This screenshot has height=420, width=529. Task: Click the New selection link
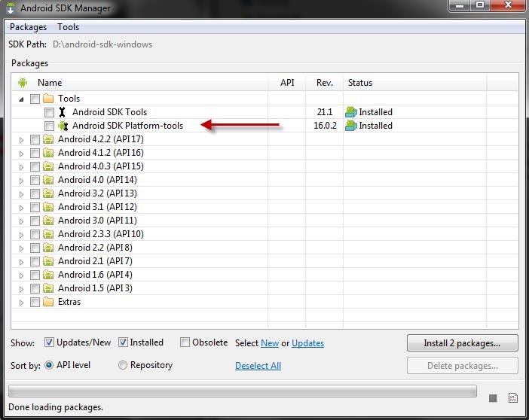270,343
